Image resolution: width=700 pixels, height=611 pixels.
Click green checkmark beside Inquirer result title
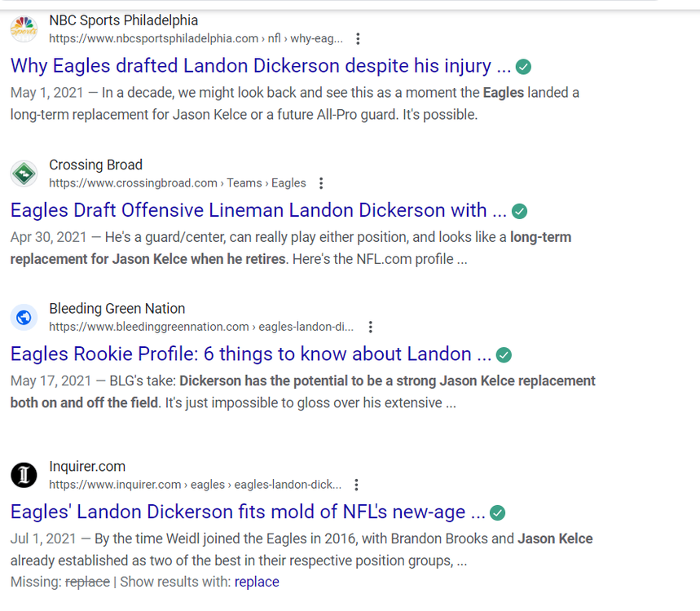[x=497, y=513]
